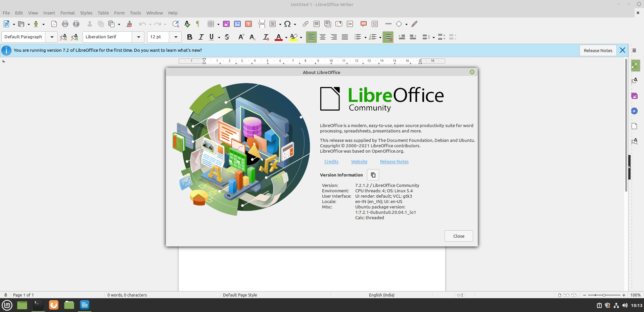Open the Help menu
644x312 pixels.
click(173, 13)
